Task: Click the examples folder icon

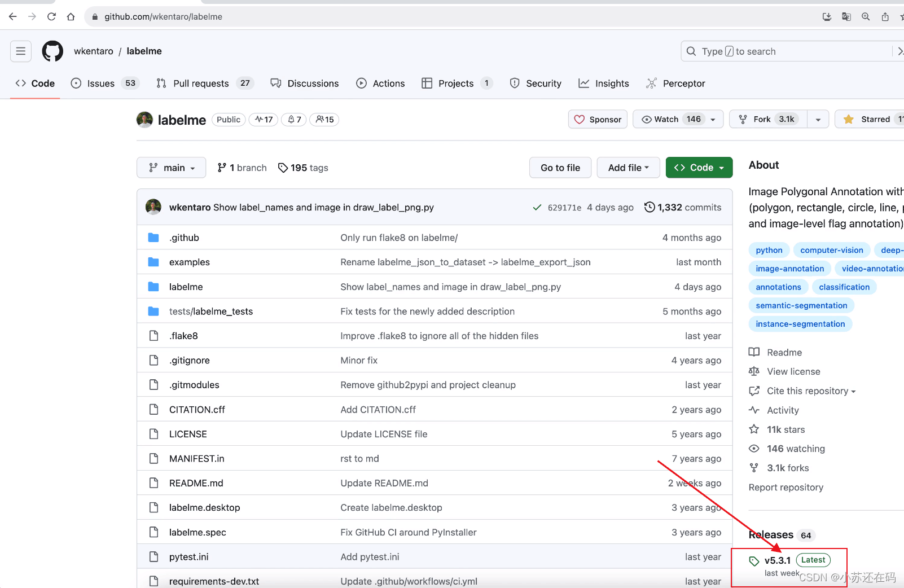Action: click(x=153, y=262)
